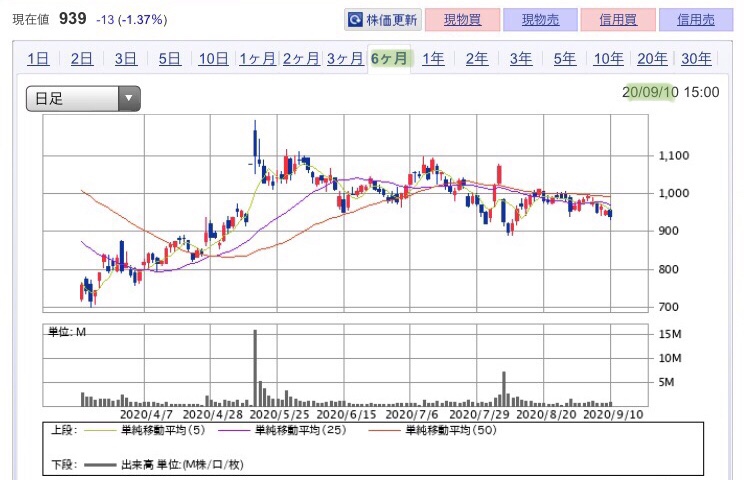
Task: Switch chart period to 5日
Action: [x=169, y=59]
